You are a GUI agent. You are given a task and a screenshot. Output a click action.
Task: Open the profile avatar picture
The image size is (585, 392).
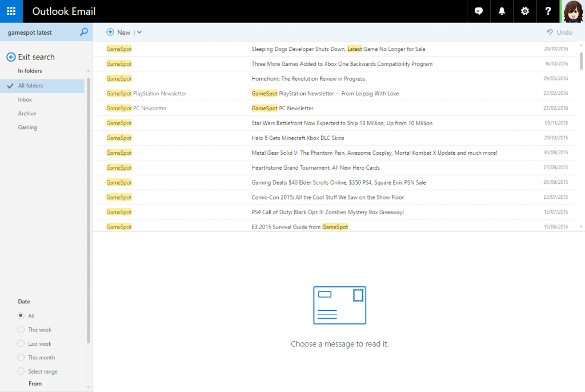tap(572, 11)
